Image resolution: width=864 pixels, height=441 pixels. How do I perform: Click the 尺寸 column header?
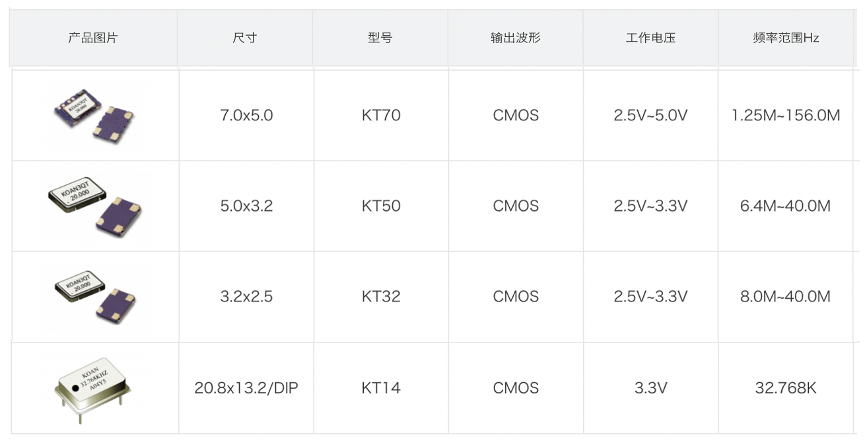click(x=245, y=38)
